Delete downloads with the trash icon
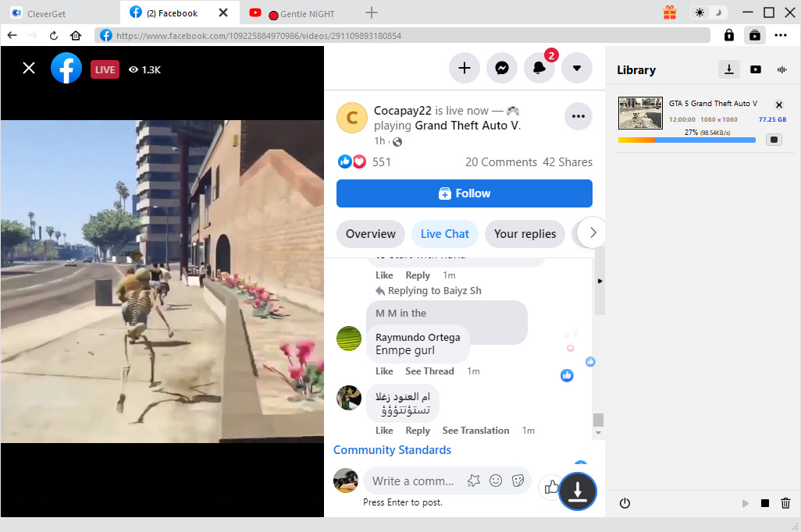Viewport: 801px width, 532px height. coord(785,503)
